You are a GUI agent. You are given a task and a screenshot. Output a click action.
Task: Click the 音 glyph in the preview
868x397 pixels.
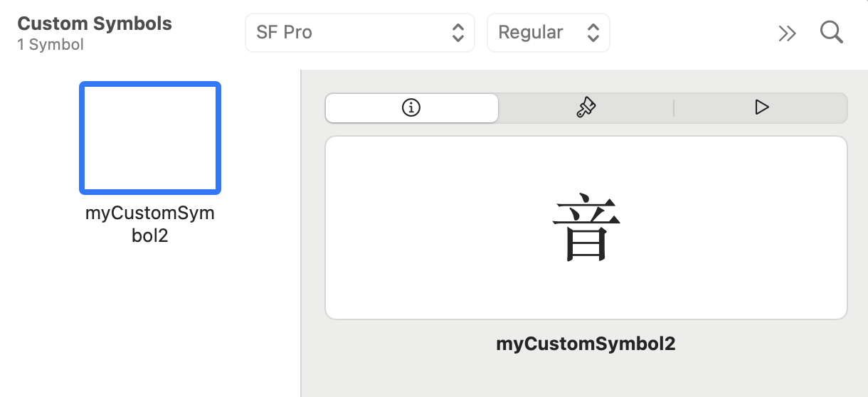(x=586, y=228)
